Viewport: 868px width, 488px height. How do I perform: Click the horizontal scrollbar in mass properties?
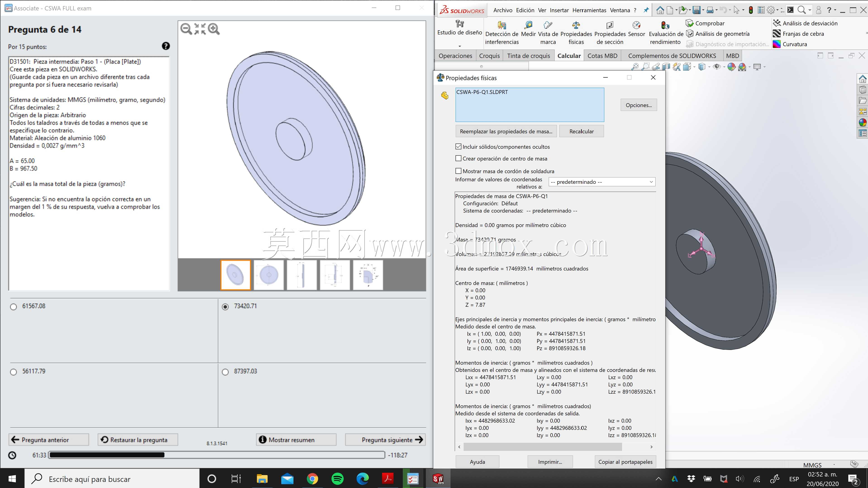pyautogui.click(x=543, y=447)
